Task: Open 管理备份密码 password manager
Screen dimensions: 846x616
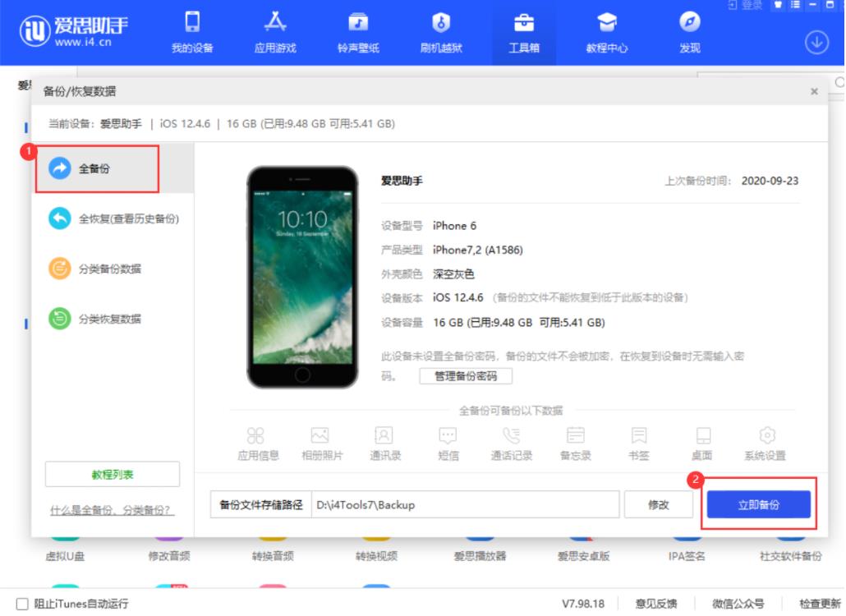Action: (466, 376)
